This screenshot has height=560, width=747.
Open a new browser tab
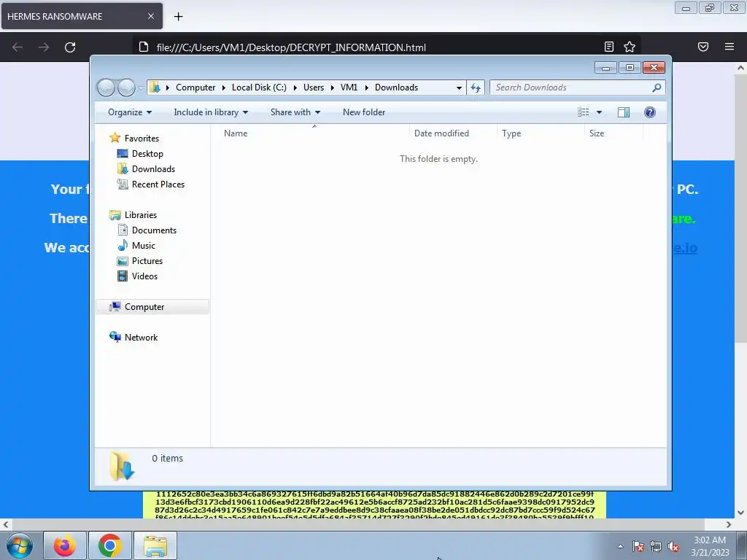(x=178, y=17)
